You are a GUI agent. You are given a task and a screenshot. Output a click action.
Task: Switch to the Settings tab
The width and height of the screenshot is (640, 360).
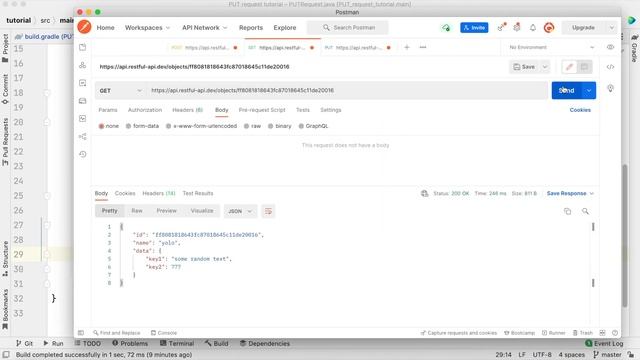(x=331, y=110)
